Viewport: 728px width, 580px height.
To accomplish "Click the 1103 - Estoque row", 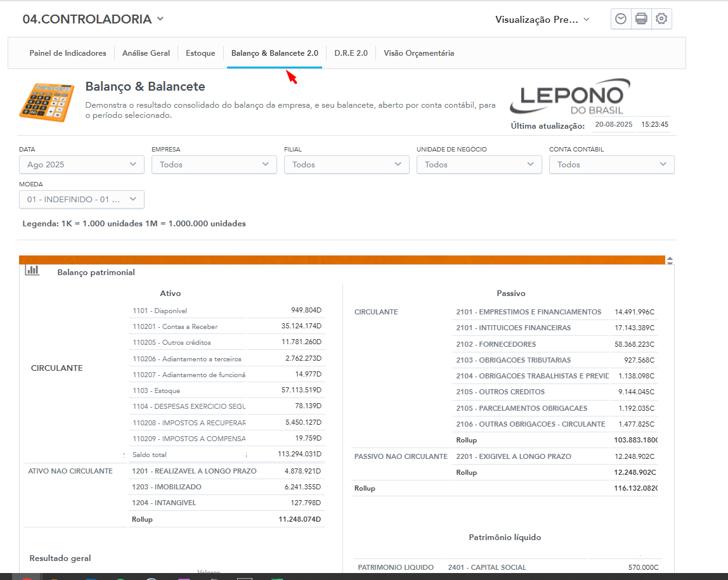I will [188, 390].
